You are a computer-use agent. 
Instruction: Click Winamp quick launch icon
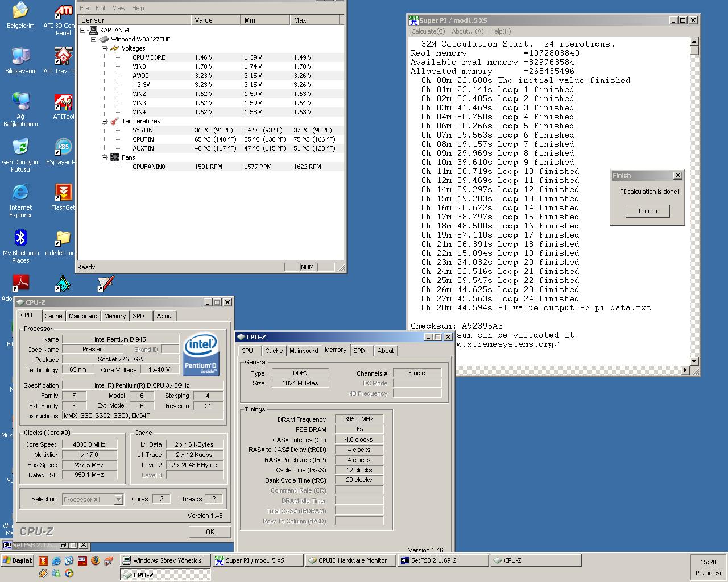tap(43, 573)
